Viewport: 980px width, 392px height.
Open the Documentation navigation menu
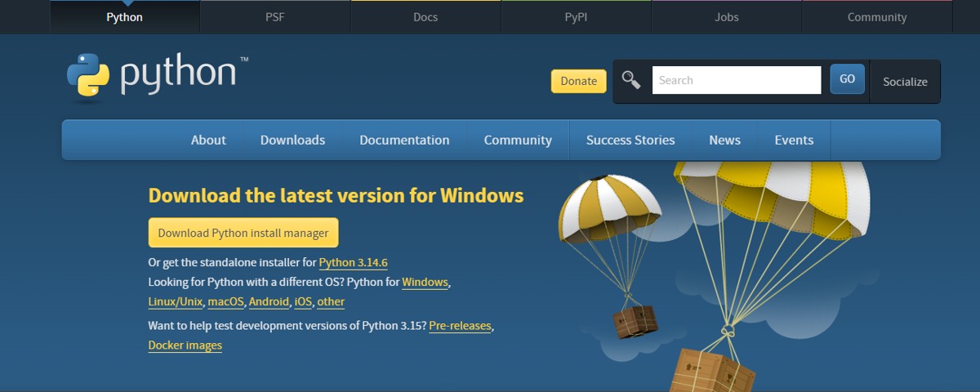click(x=404, y=140)
